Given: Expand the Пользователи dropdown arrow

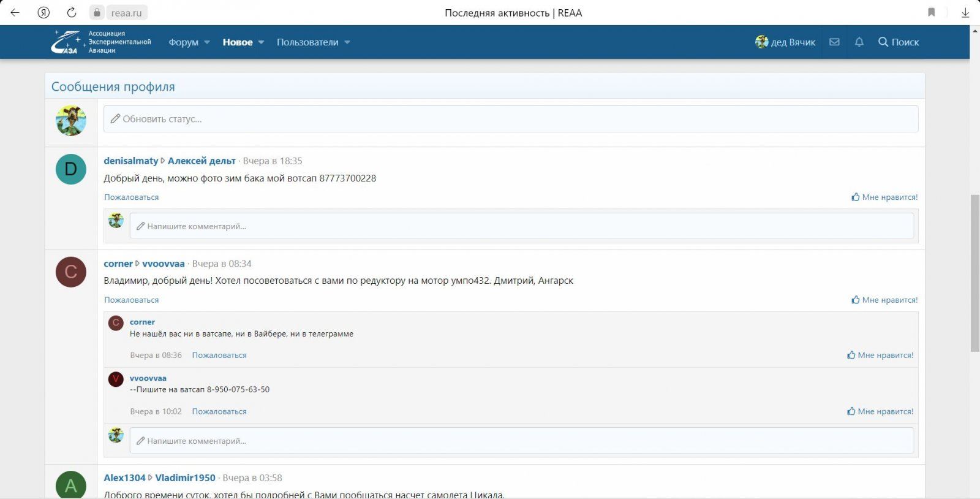Looking at the screenshot, I should pos(347,42).
